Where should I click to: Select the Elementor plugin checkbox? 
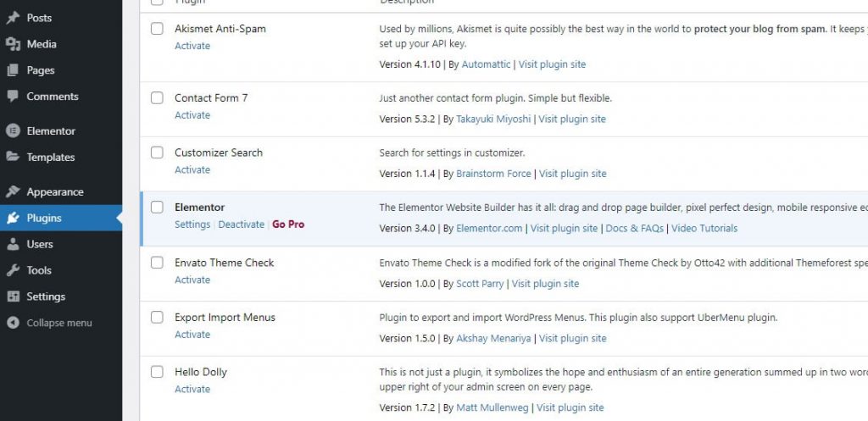coord(157,208)
